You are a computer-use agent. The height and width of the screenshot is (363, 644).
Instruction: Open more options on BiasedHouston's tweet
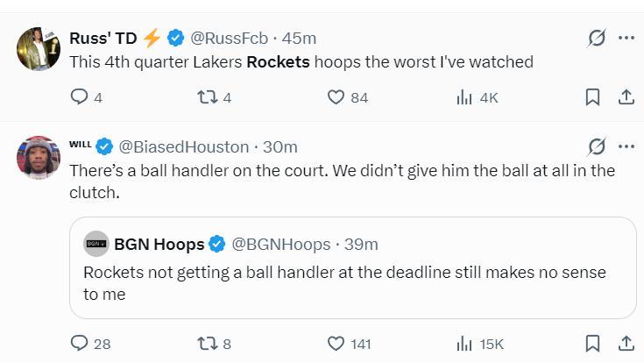pyautogui.click(x=626, y=146)
